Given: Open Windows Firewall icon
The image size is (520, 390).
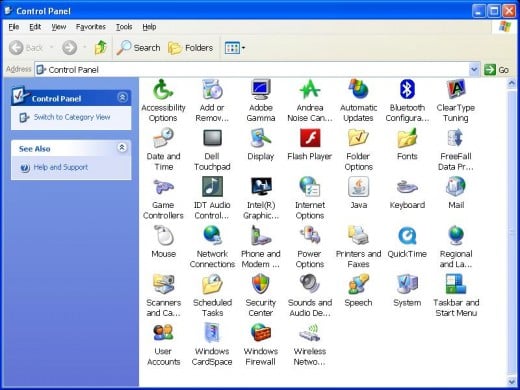Looking at the screenshot, I should (x=261, y=333).
